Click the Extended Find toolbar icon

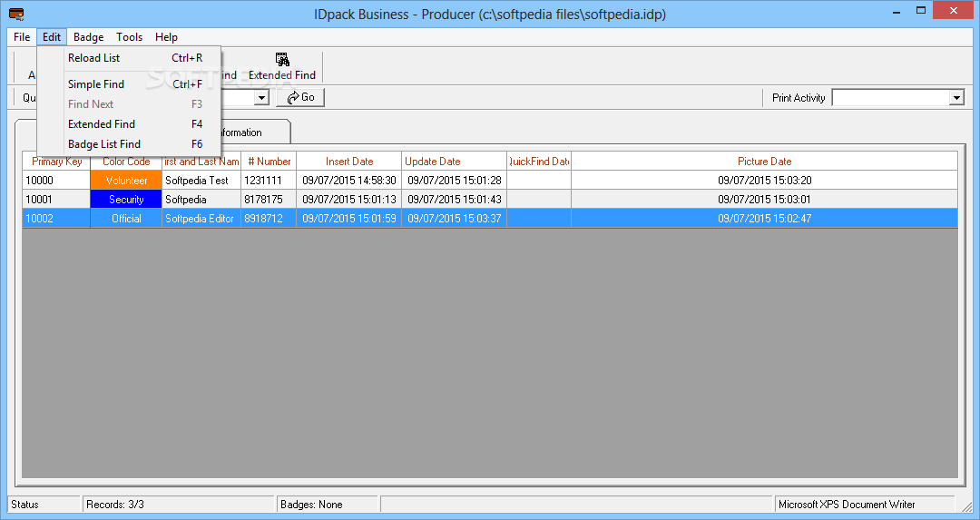tap(282, 67)
